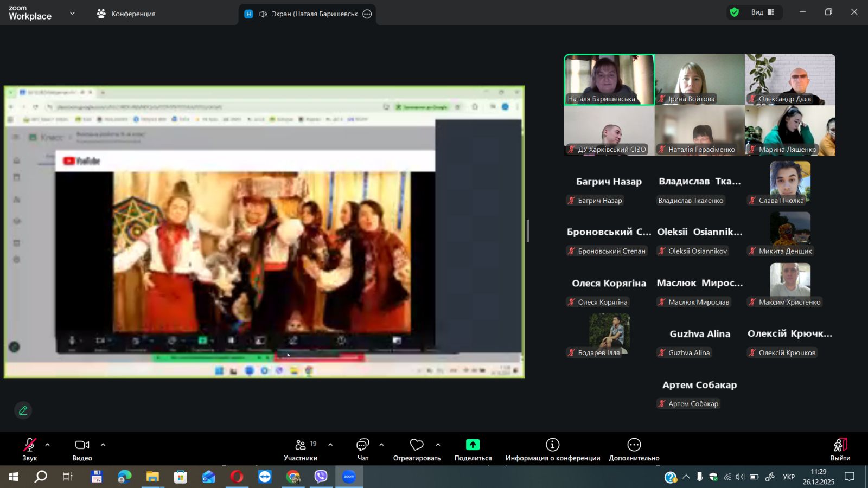The image size is (868, 488).
Task: Open Информация о конференции info icon
Action: [552, 445]
